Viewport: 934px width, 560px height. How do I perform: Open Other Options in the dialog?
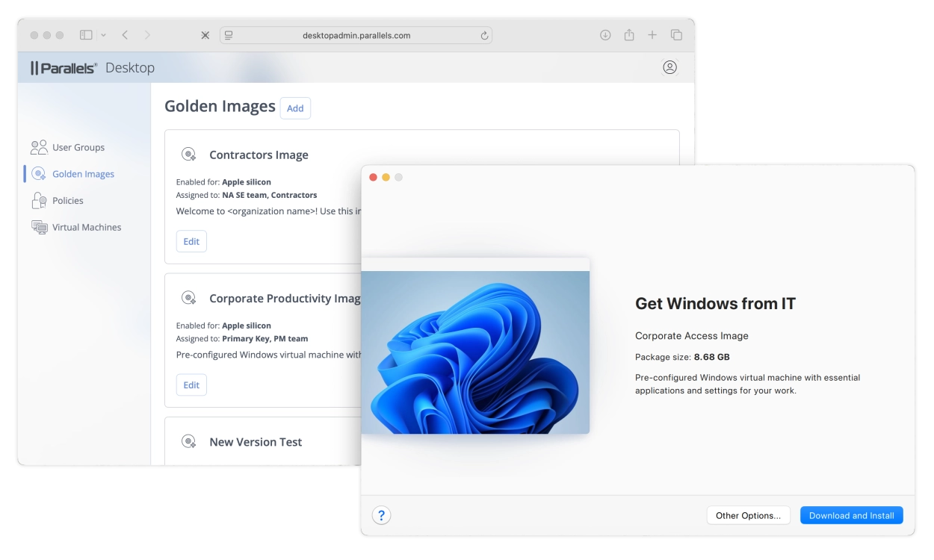point(748,515)
